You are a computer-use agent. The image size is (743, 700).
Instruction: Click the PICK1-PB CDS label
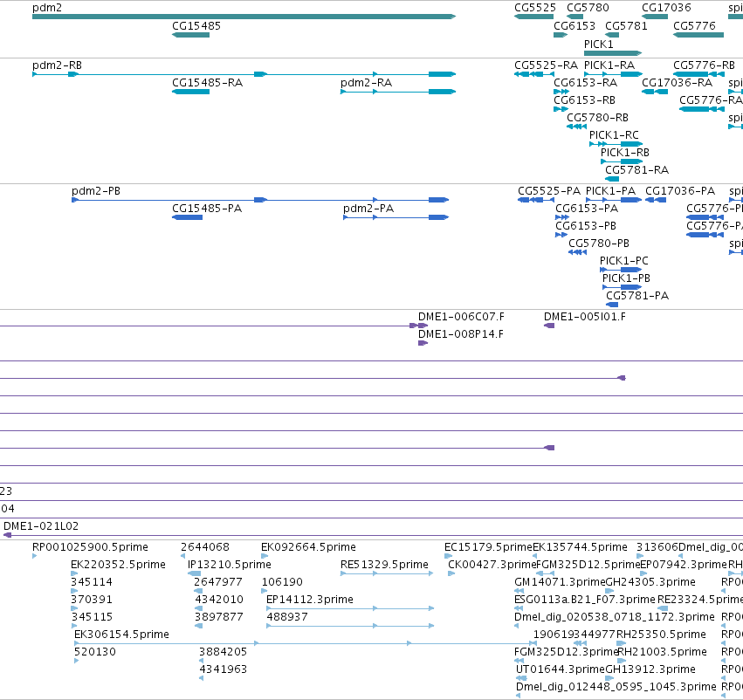click(626, 278)
